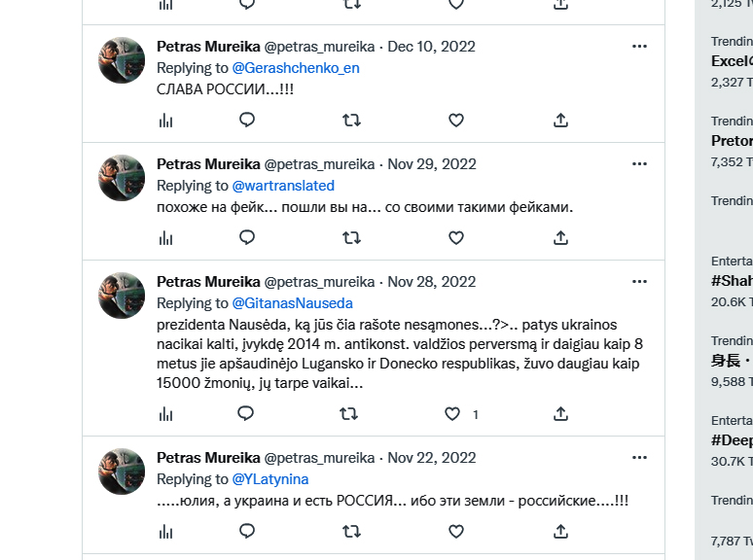Retweet the Dec 10, 2022 tweet
Viewport: 753px width, 560px height.
351,120
